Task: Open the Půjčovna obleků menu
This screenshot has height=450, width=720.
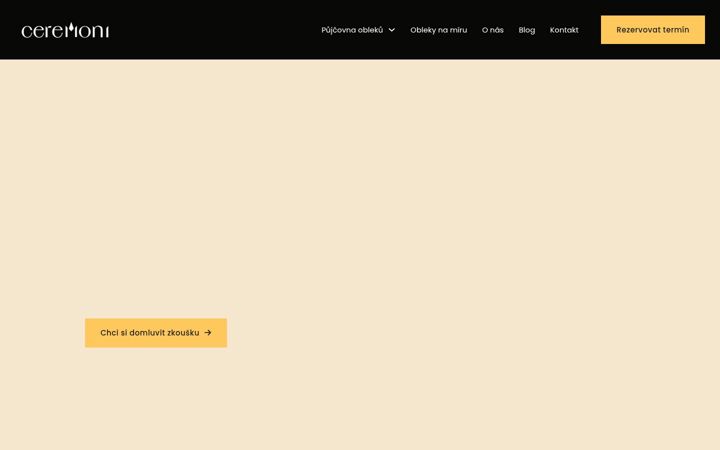Action: [x=352, y=30]
